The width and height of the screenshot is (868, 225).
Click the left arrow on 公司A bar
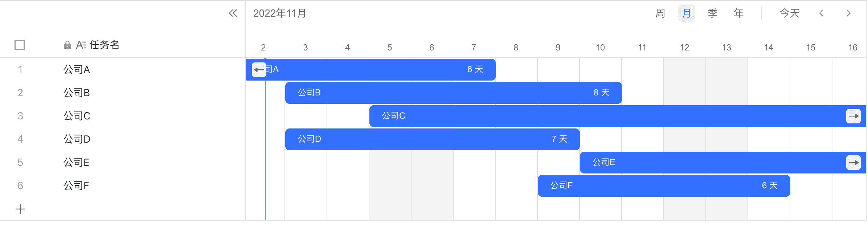(x=259, y=70)
